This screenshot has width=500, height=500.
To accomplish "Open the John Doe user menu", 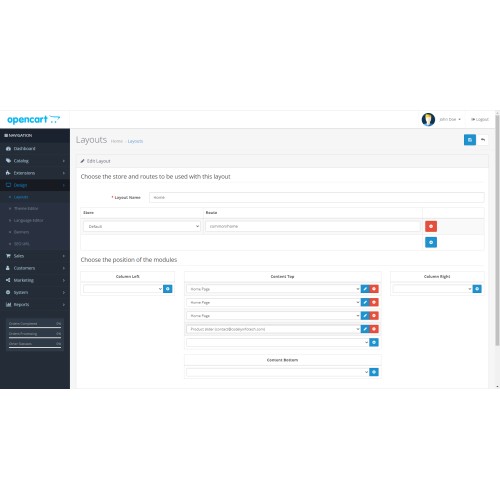I will [450, 119].
